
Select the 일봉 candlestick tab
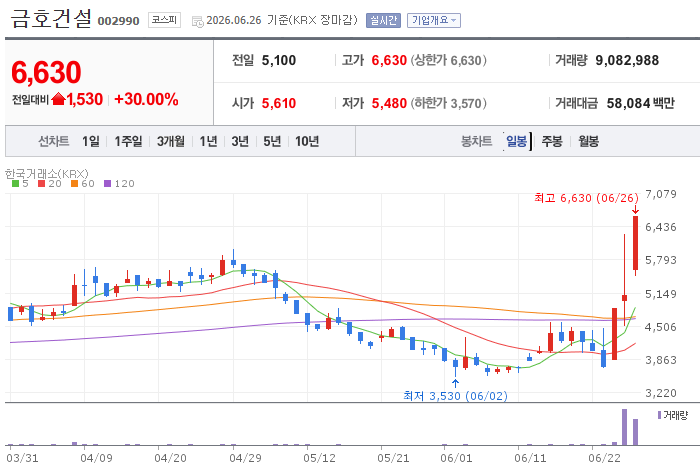click(517, 141)
